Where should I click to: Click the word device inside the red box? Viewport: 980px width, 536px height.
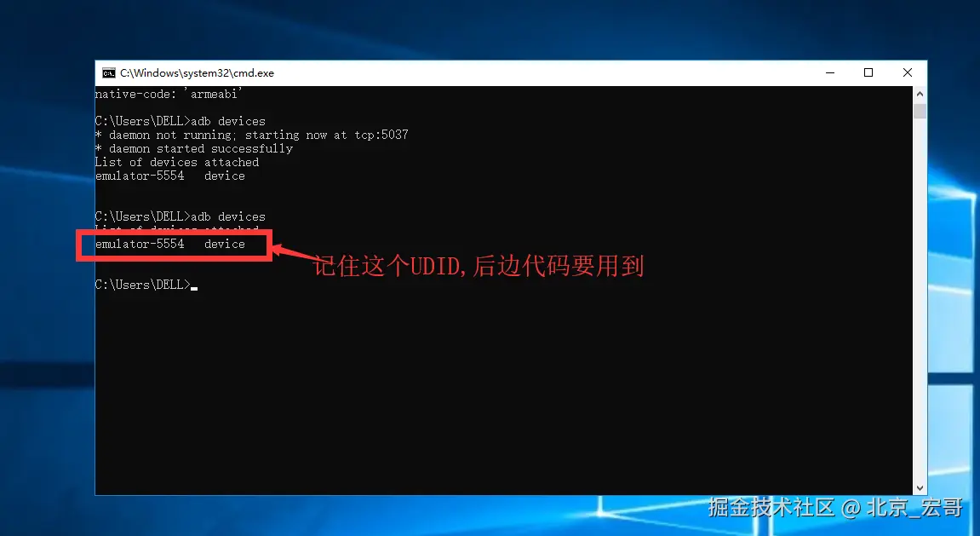(225, 244)
